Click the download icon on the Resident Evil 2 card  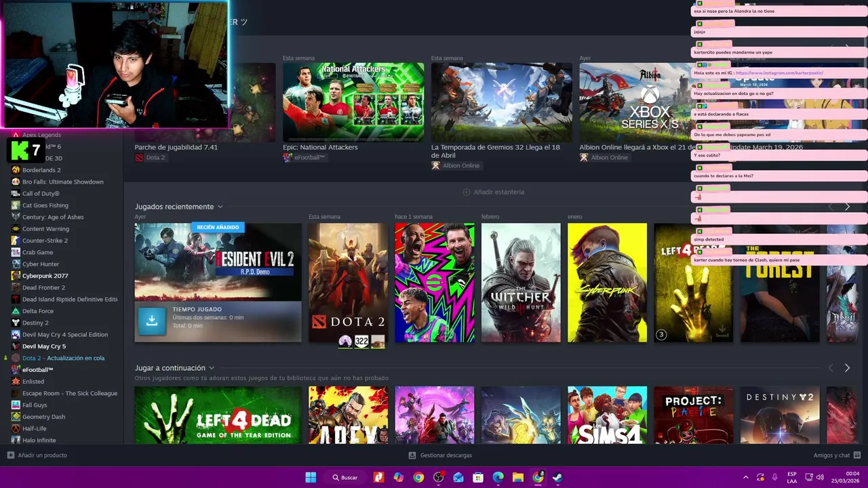(152, 321)
